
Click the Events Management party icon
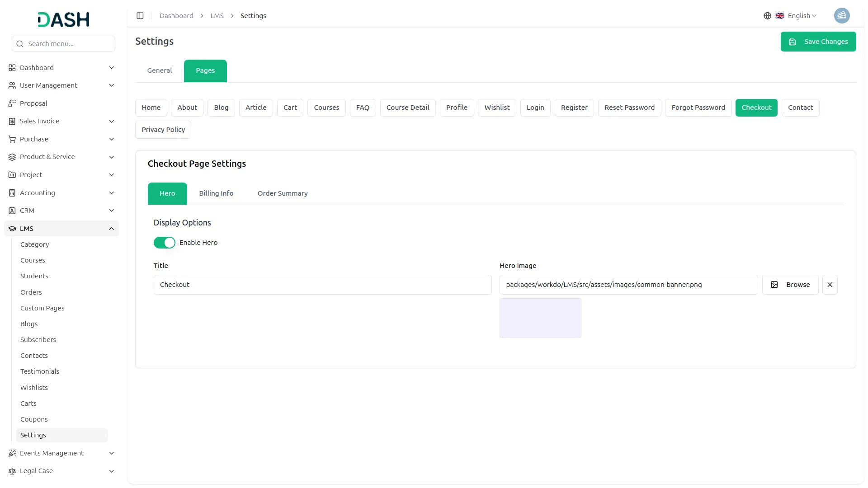coord(12,453)
